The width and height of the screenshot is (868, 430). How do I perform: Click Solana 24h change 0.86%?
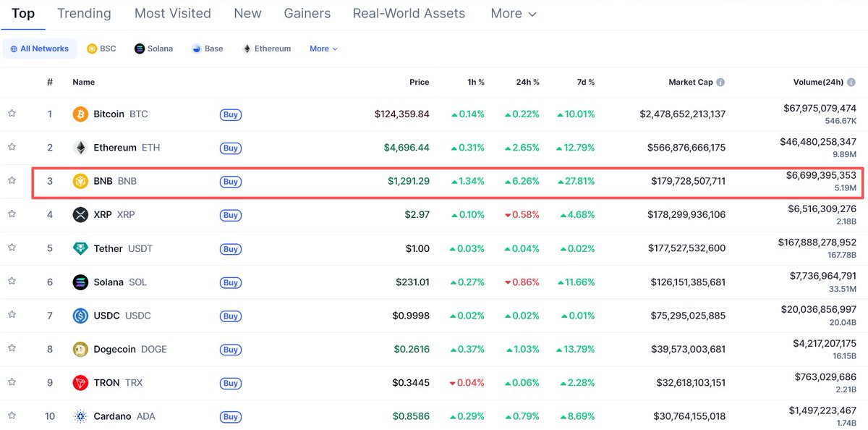[522, 282]
